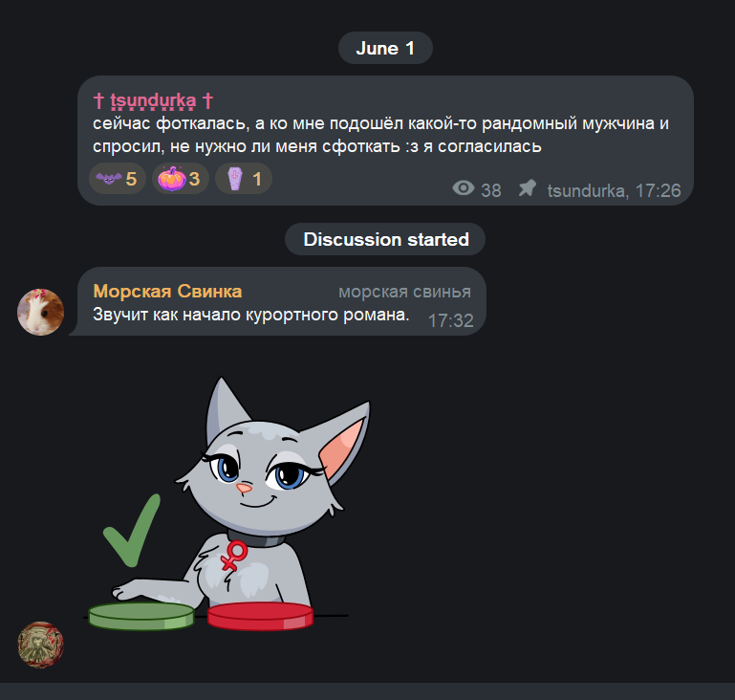Viewport: 735px width, 700px height.
Task: Click the Discussion started label
Action: point(385,239)
